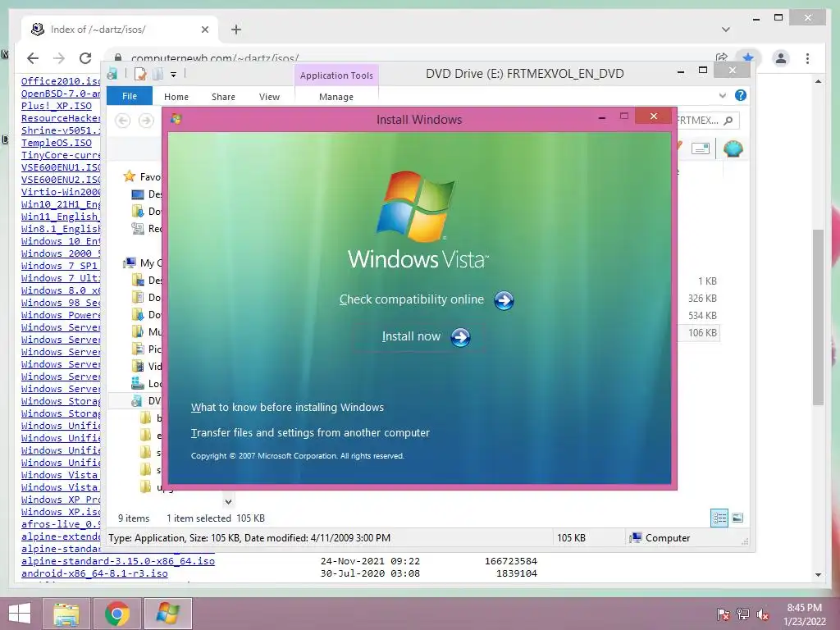Click the Chrome bookmark star icon

pos(748,57)
